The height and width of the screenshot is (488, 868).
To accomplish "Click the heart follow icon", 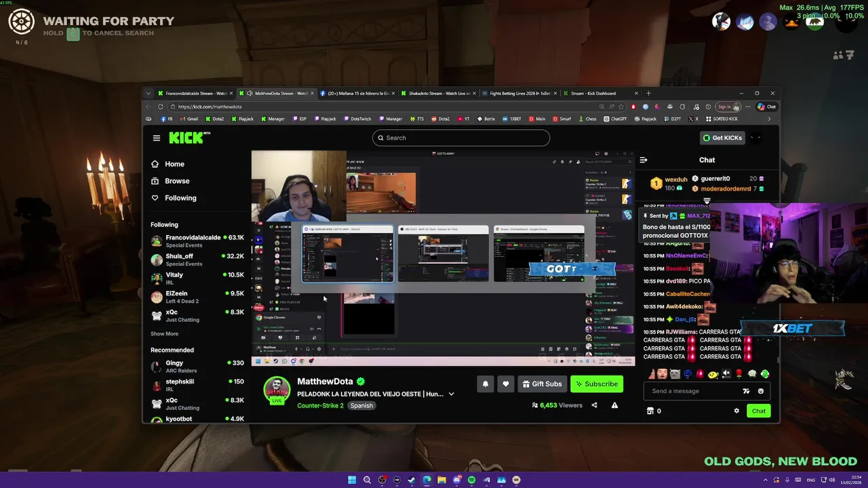I will 506,384.
